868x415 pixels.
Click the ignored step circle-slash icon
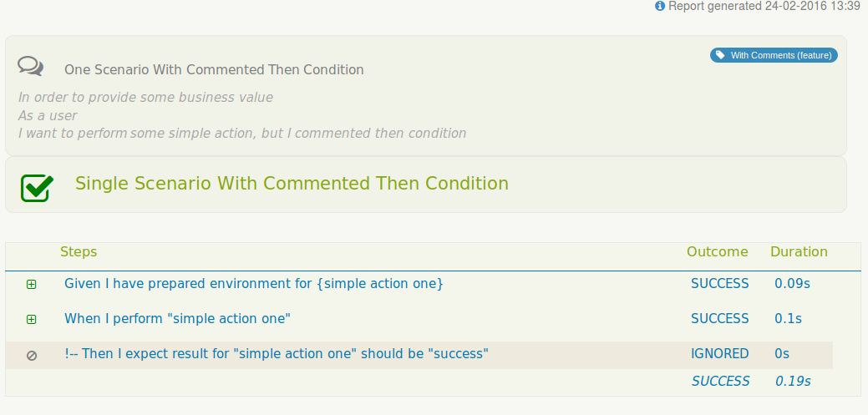click(32, 355)
